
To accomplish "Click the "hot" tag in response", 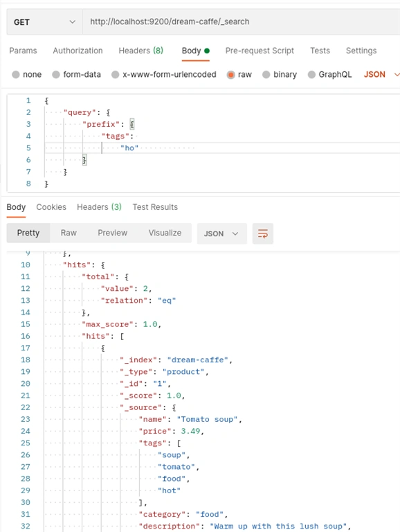I will click(x=169, y=490).
